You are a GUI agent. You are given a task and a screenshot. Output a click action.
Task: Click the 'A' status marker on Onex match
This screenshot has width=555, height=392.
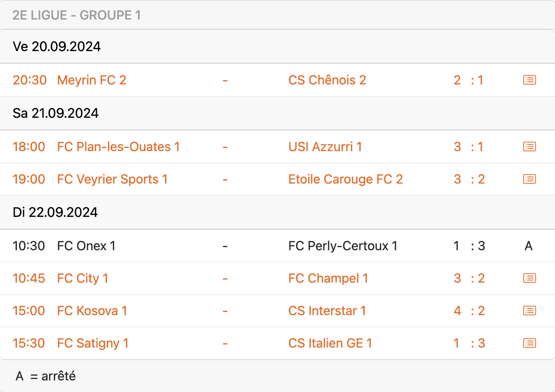coord(528,246)
